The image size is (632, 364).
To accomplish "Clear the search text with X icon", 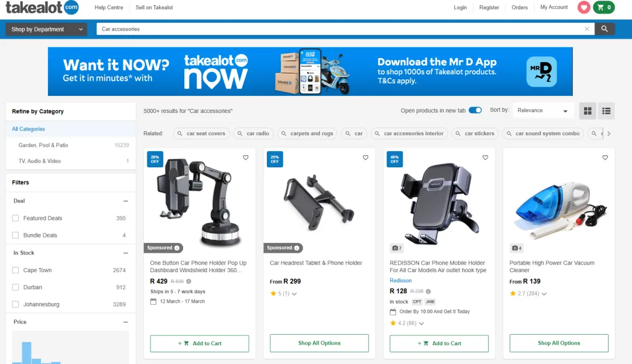I will click(587, 29).
